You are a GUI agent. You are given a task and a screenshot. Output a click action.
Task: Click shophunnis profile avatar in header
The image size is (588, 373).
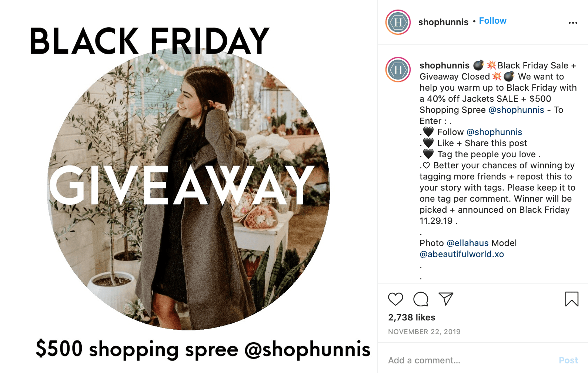pos(398,22)
